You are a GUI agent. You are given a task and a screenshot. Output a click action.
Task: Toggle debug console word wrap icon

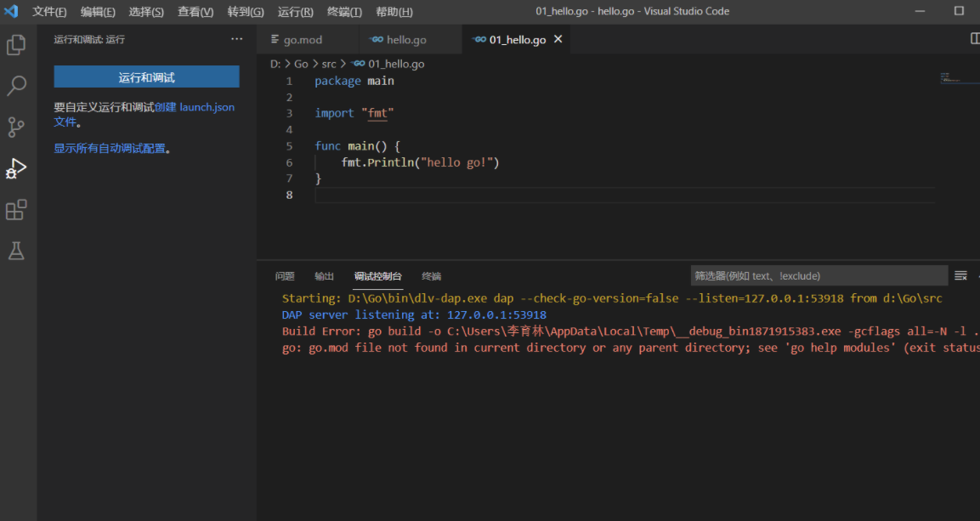(x=960, y=275)
